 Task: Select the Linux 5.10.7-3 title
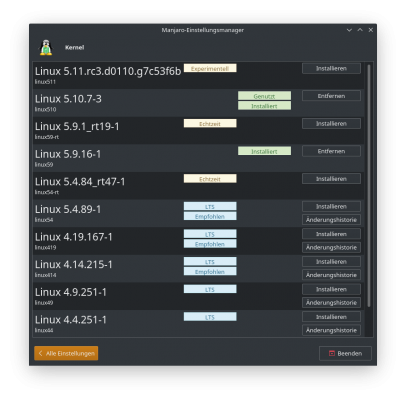click(68, 99)
